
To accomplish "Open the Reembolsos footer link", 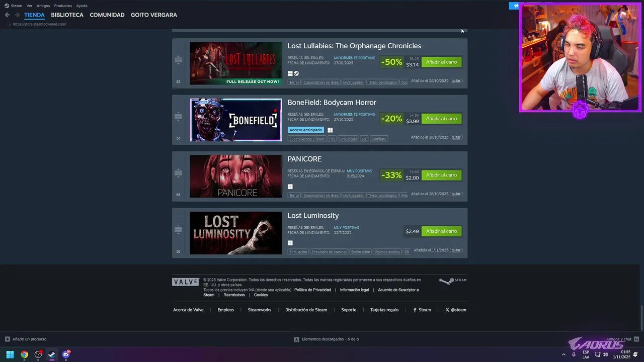I will click(234, 295).
